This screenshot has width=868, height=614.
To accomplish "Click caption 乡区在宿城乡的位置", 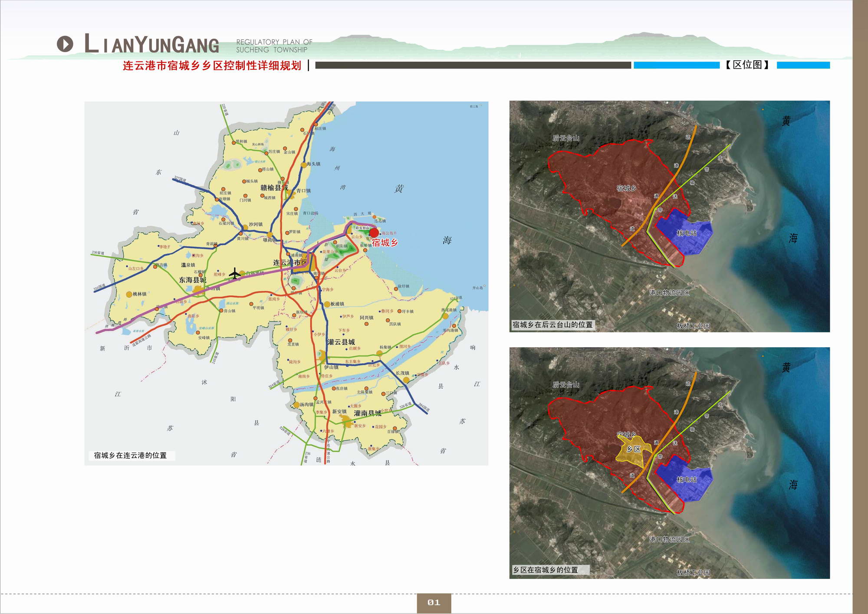I will [546, 570].
